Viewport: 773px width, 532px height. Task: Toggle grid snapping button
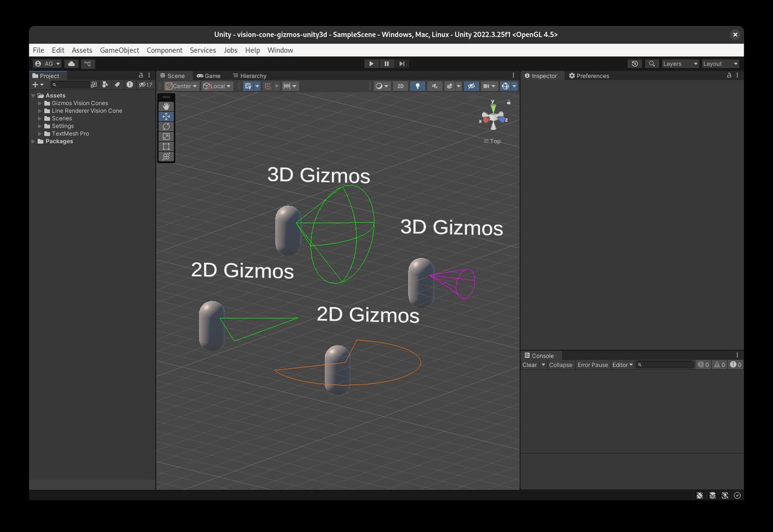[268, 86]
